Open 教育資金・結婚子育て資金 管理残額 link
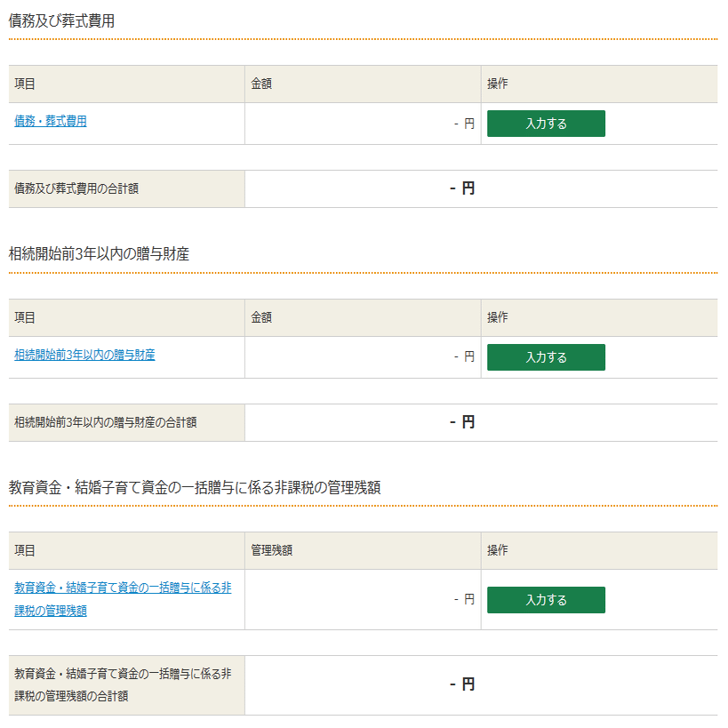 coord(123,599)
